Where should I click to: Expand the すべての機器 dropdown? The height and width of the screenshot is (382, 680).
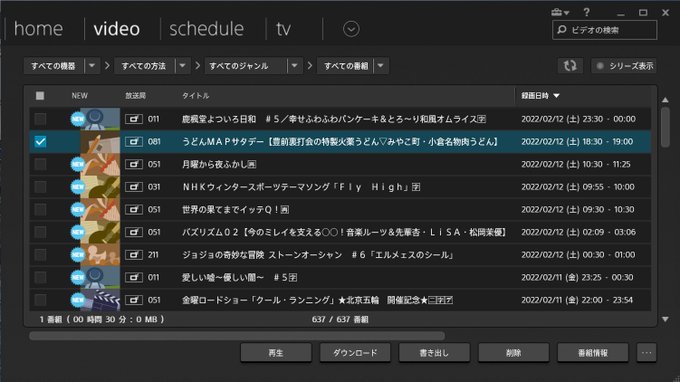coord(92,66)
